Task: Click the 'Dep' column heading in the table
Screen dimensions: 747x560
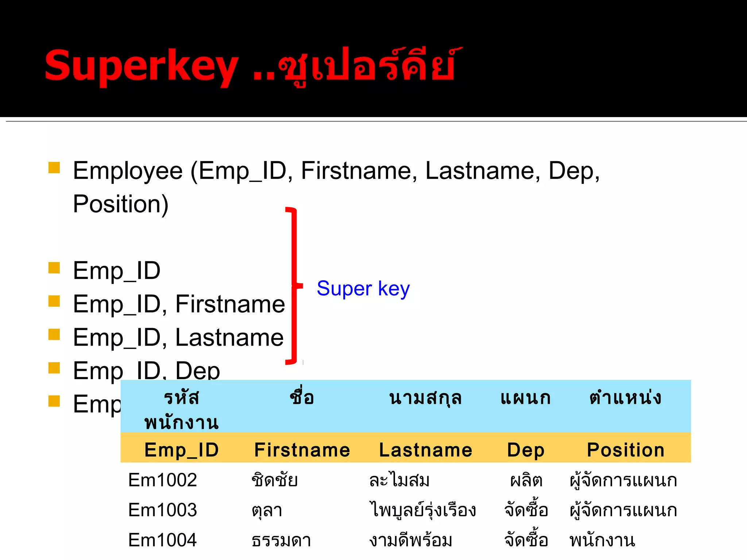Action: pos(526,451)
